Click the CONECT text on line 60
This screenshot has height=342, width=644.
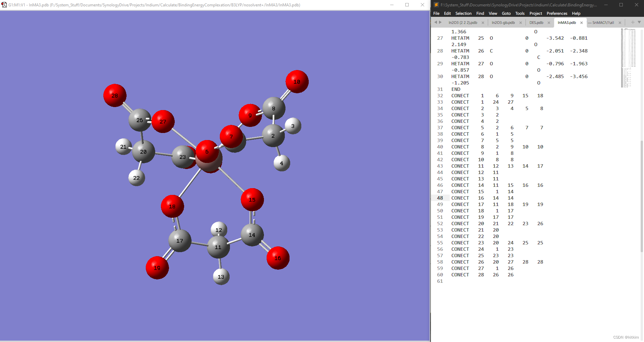click(460, 275)
